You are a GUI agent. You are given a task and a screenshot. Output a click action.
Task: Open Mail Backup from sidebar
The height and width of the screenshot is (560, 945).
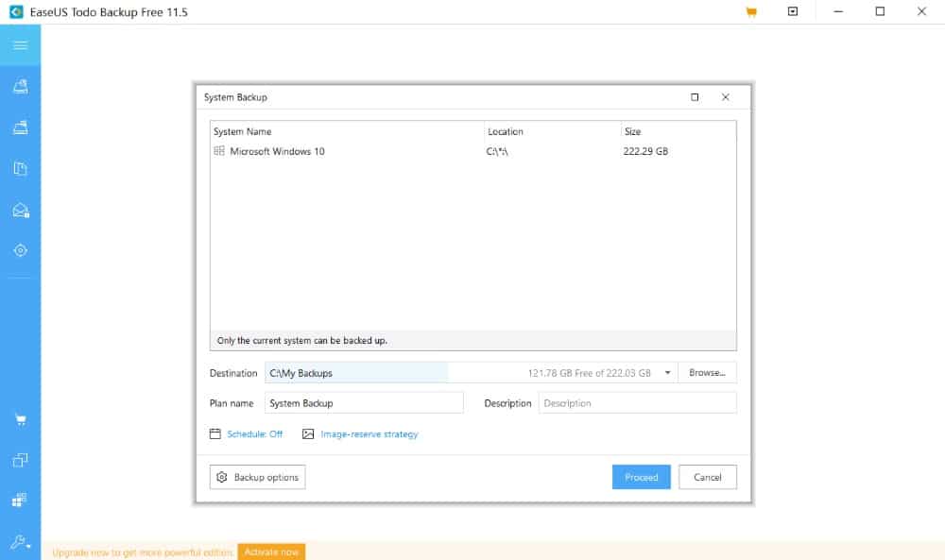(x=20, y=211)
